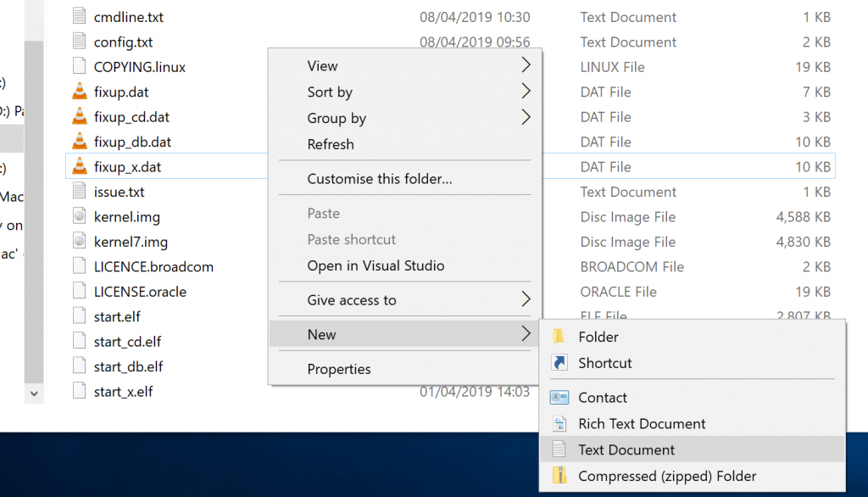
Task: Click the disc image icon of kernel.img
Action: click(x=80, y=217)
